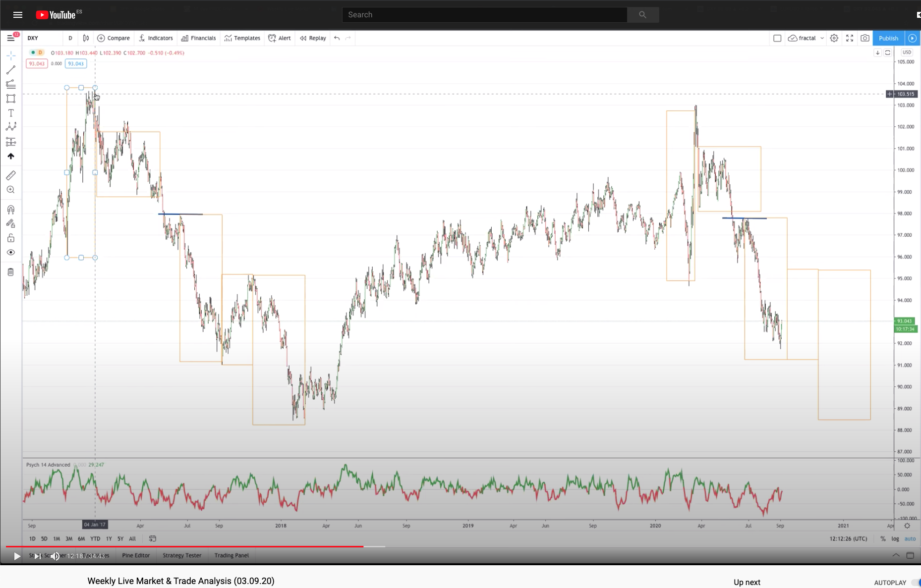The image size is (921, 588).
Task: Set the chart range to 1D
Action: click(32, 538)
